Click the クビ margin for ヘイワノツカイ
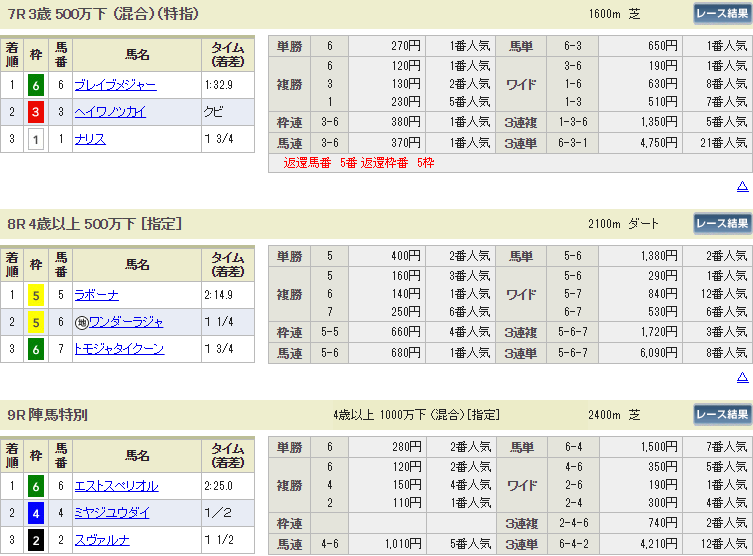Viewport: 753px width, 556px height. click(x=213, y=112)
